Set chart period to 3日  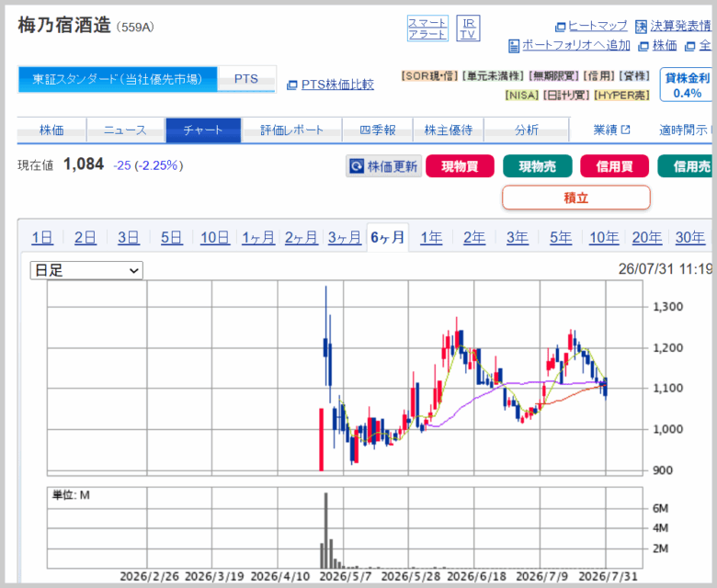[129, 238]
